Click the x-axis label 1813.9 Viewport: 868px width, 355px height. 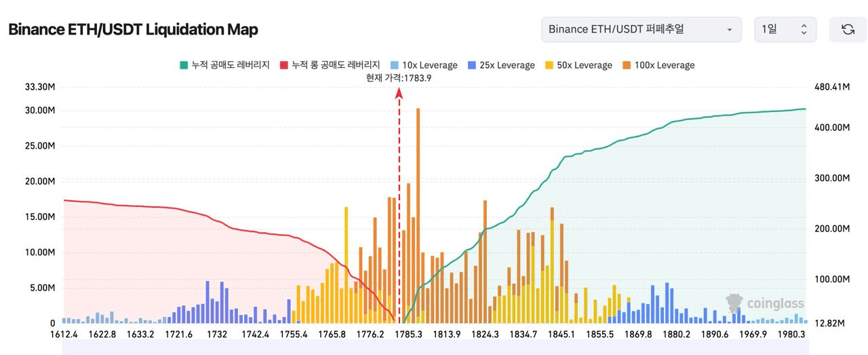click(x=447, y=334)
